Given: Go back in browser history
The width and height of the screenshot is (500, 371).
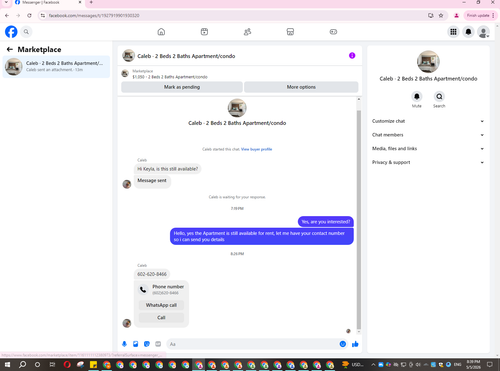Looking at the screenshot, I should coord(7,15).
